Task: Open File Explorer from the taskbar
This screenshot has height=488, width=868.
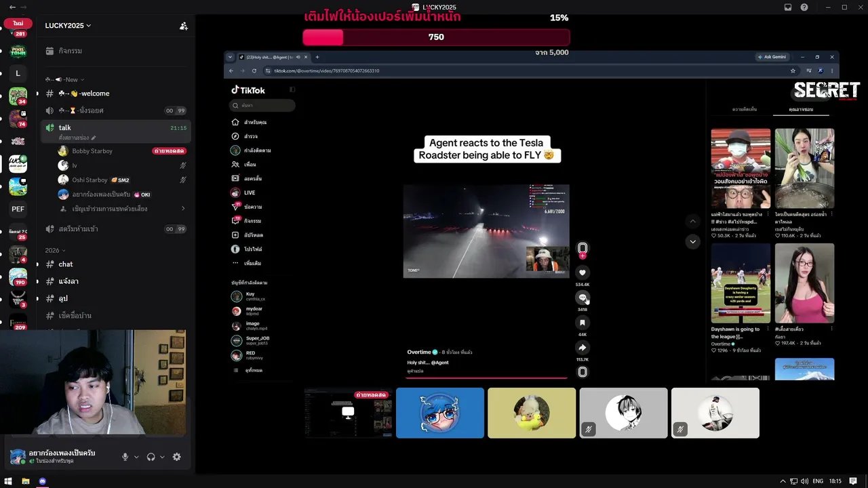Action: [x=25, y=481]
